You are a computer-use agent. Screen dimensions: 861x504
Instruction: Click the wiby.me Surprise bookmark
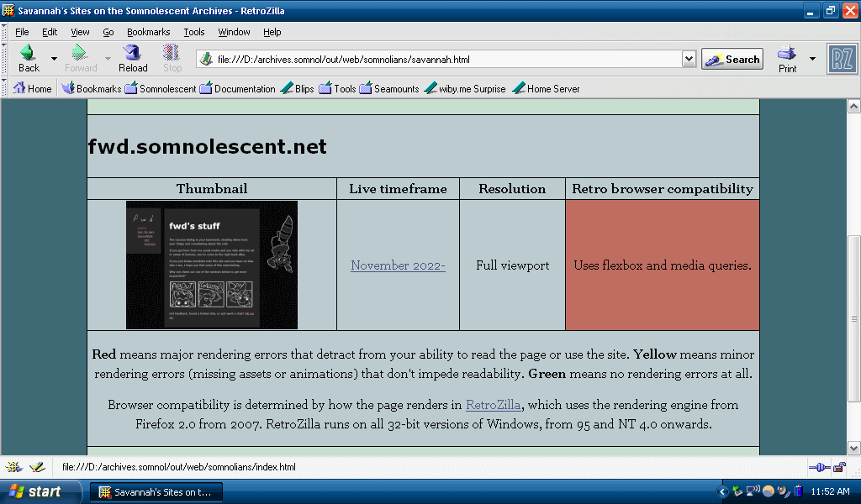click(x=465, y=88)
